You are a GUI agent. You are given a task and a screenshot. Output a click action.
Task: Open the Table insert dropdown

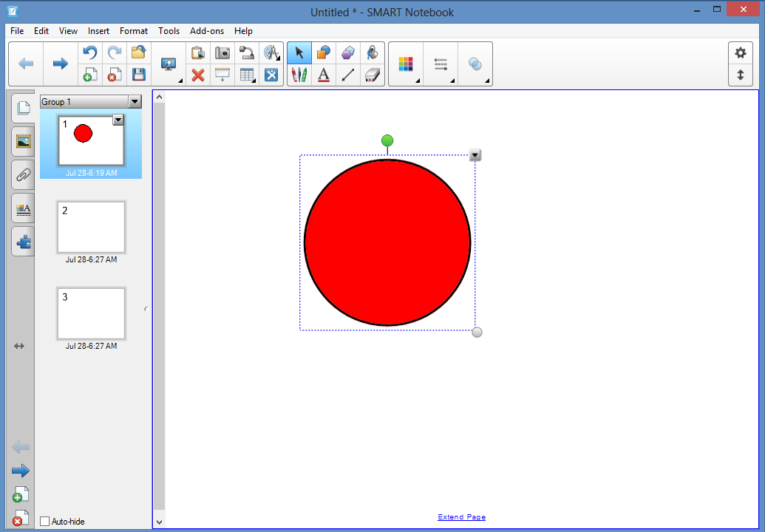246,75
